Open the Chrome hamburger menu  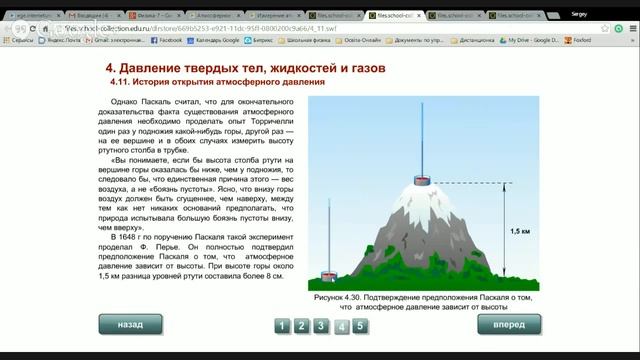click(x=633, y=29)
